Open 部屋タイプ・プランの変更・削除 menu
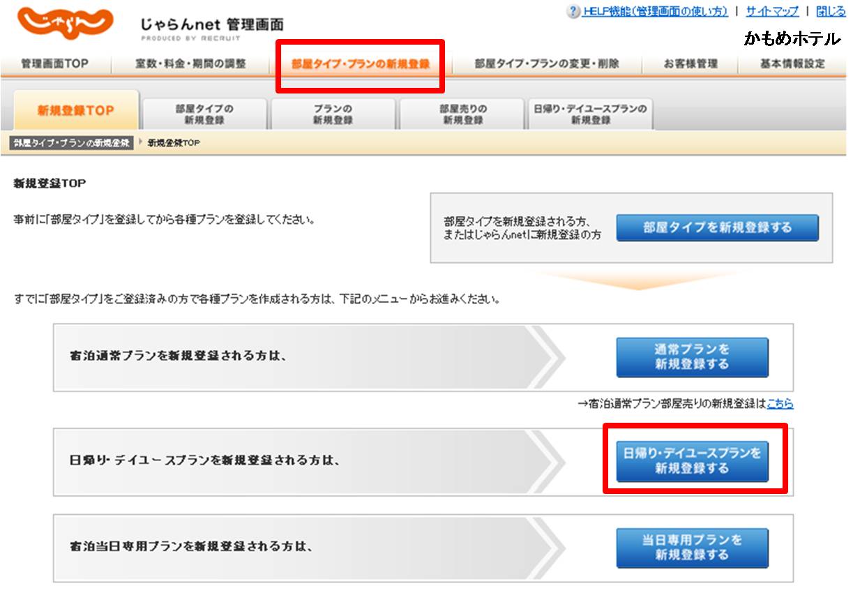Viewport: 853px width, 616px height. [x=547, y=63]
